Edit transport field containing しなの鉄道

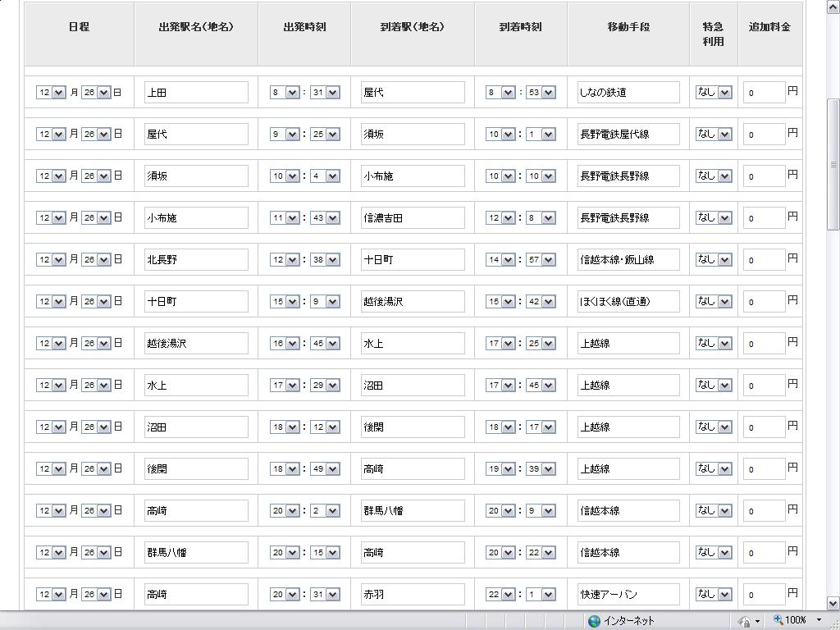pos(628,92)
